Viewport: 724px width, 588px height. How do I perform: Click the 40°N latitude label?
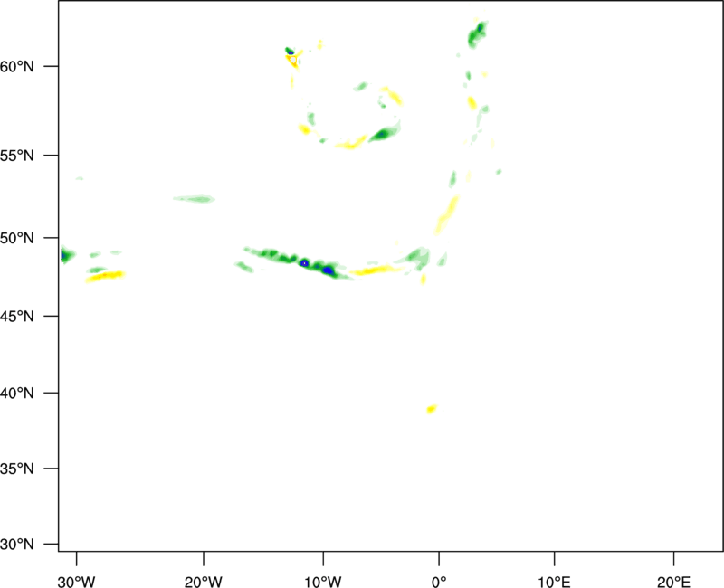pyautogui.click(x=17, y=394)
